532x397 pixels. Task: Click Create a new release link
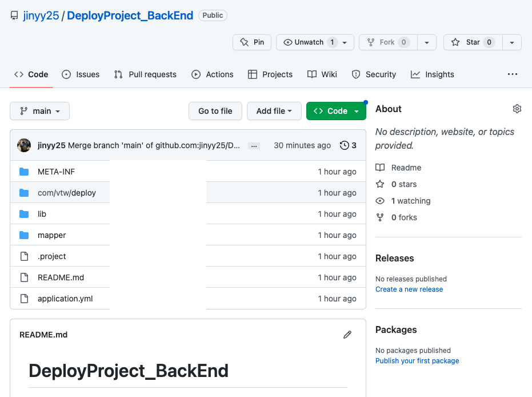coord(409,289)
